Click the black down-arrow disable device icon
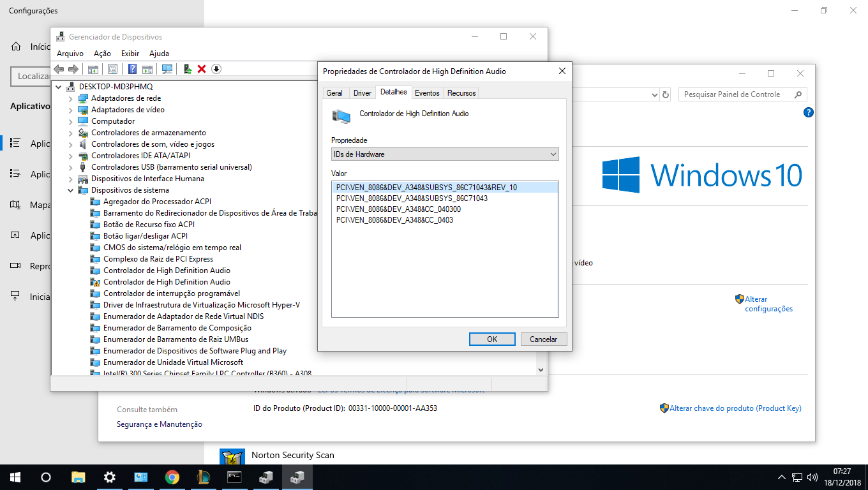 coord(216,69)
